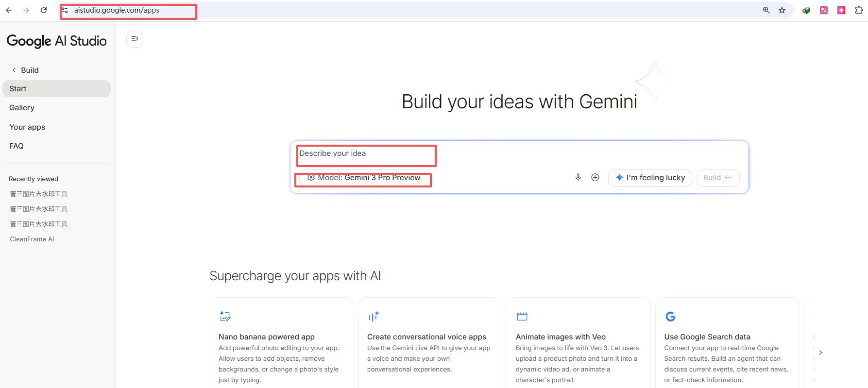868x388 pixels.
Task: Select Start in the sidebar
Action: point(56,89)
